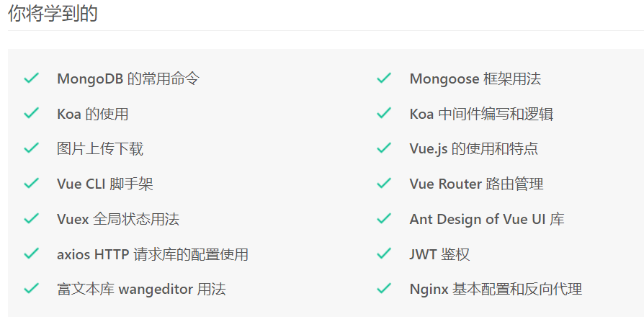Screen dimensions: 644x327
Task: Click the checkmark beside MongoDB 的常用命令
Action: (31, 78)
